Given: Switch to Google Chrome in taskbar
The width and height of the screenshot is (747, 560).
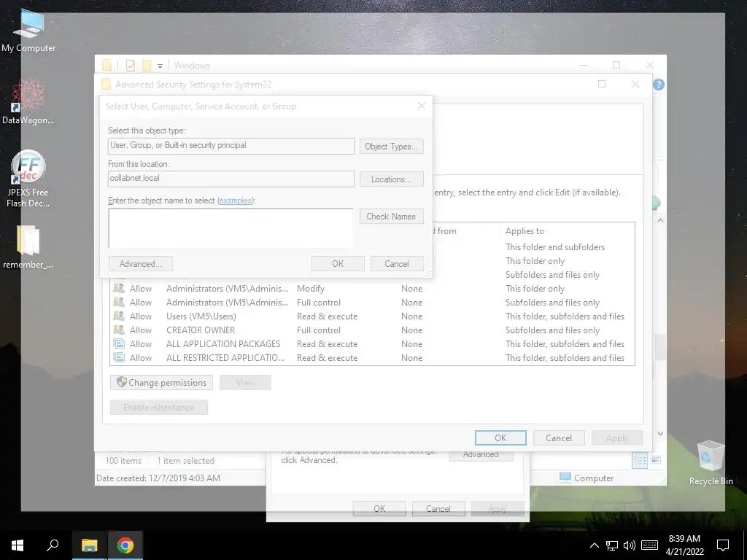Looking at the screenshot, I should pos(125,545).
